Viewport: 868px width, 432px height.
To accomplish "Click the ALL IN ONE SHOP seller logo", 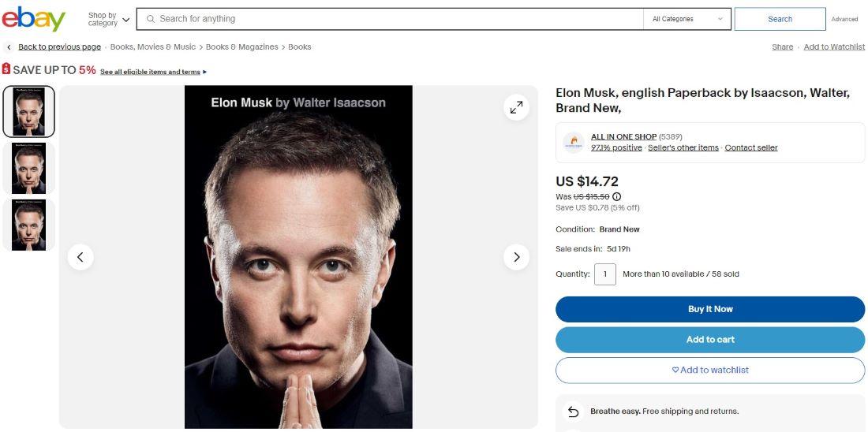I will tap(574, 142).
